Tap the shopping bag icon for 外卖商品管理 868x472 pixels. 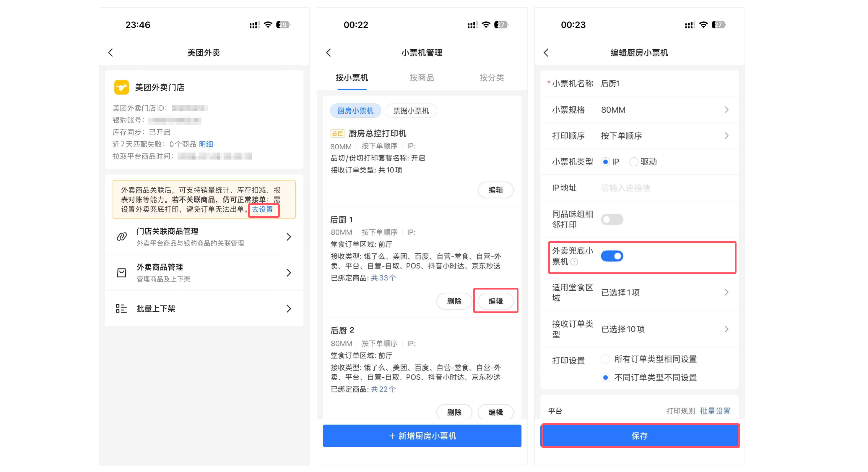click(121, 273)
